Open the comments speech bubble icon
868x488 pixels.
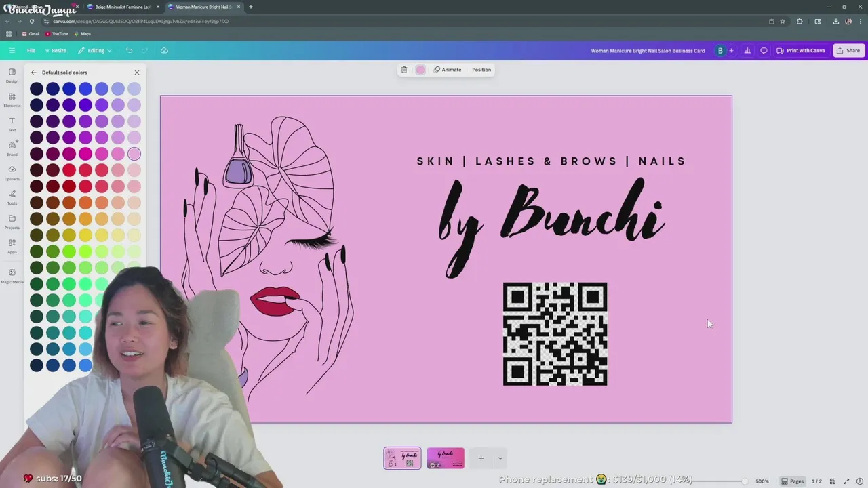(764, 50)
